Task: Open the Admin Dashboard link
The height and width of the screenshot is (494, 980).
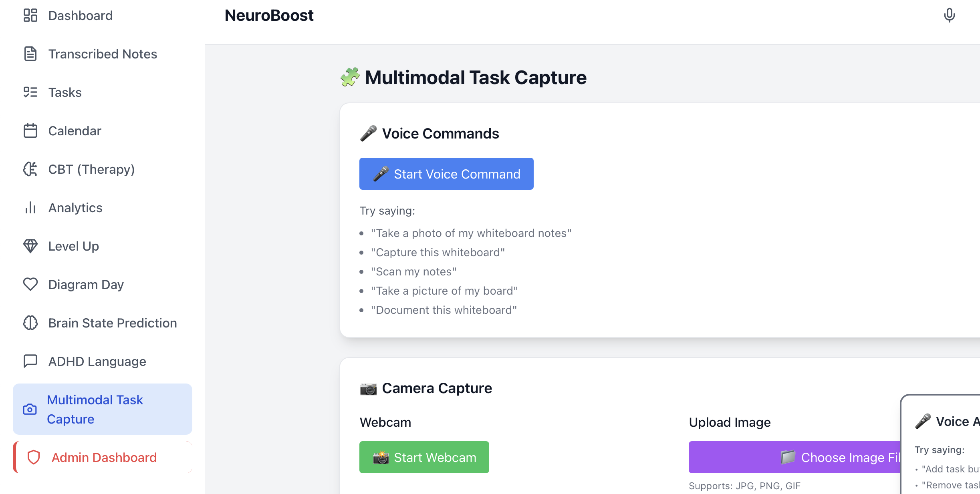Action: point(104,457)
